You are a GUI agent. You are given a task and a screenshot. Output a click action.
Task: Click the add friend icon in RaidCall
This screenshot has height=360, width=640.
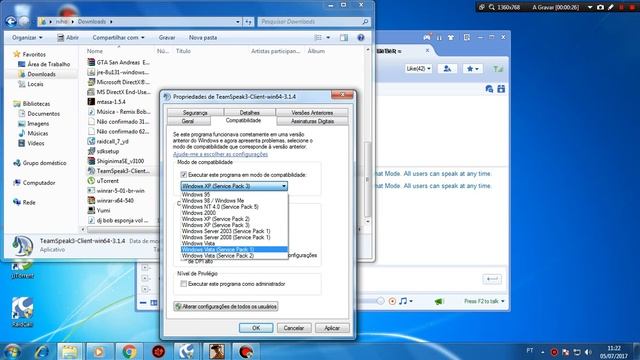(x=447, y=69)
